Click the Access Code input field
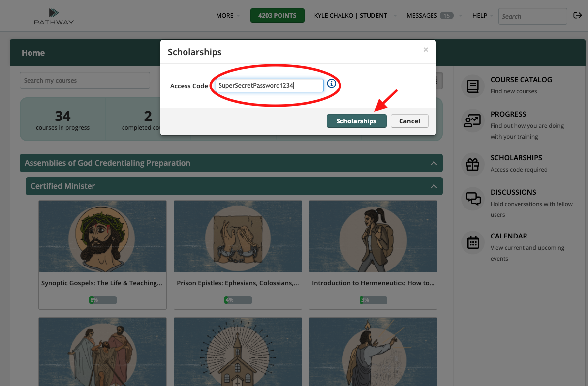The image size is (588, 386). tap(269, 86)
